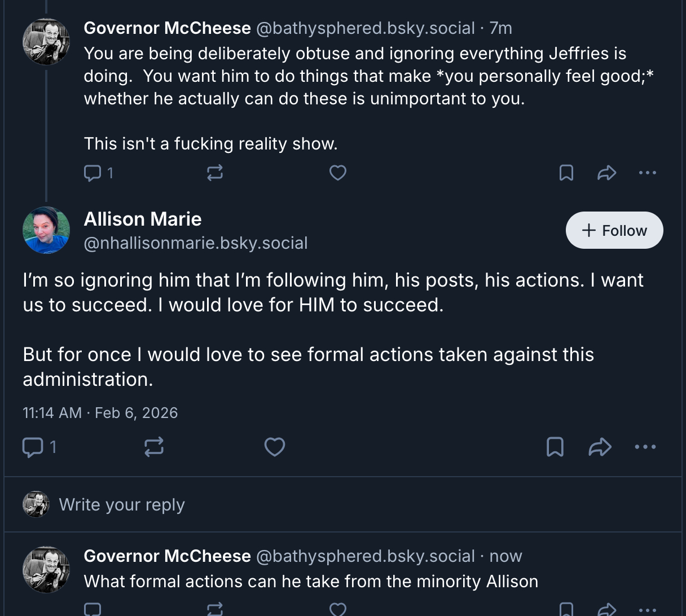
Task: Follow Allison Marie
Action: pos(614,230)
